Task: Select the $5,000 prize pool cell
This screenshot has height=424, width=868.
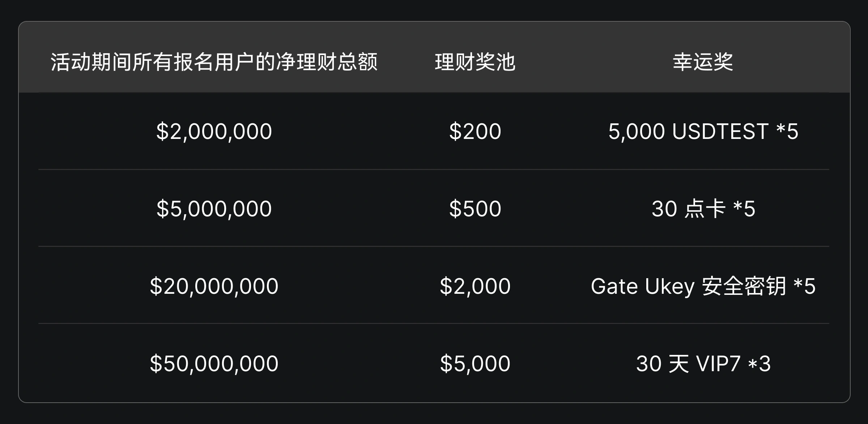Action: [x=475, y=364]
